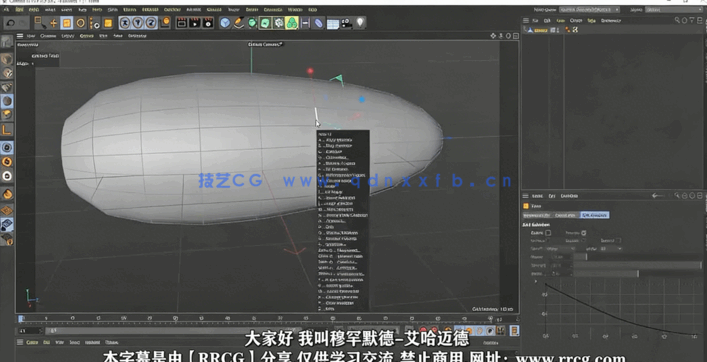This screenshot has width=707, height=362.
Task: Select the Spline Pen tool icon
Action: pos(239,23)
